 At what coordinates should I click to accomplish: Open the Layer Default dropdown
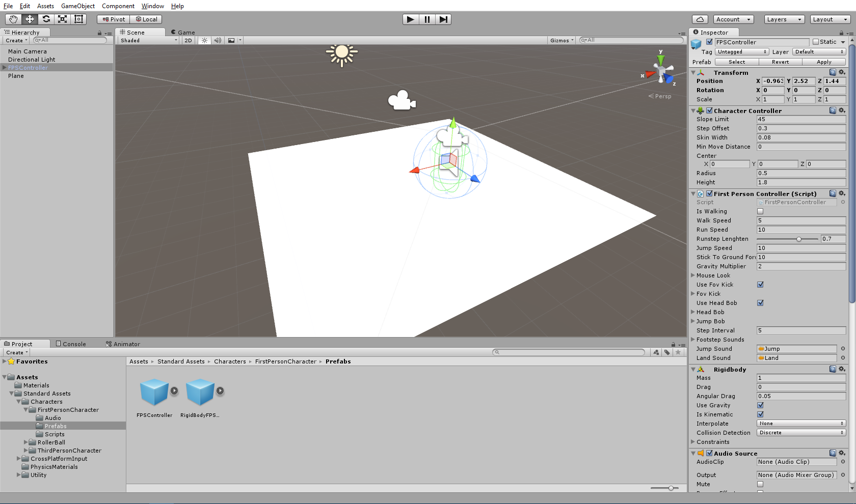[819, 52]
